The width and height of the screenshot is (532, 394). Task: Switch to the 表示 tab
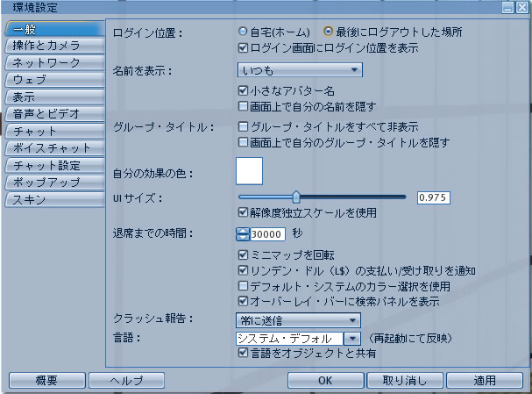(x=55, y=97)
